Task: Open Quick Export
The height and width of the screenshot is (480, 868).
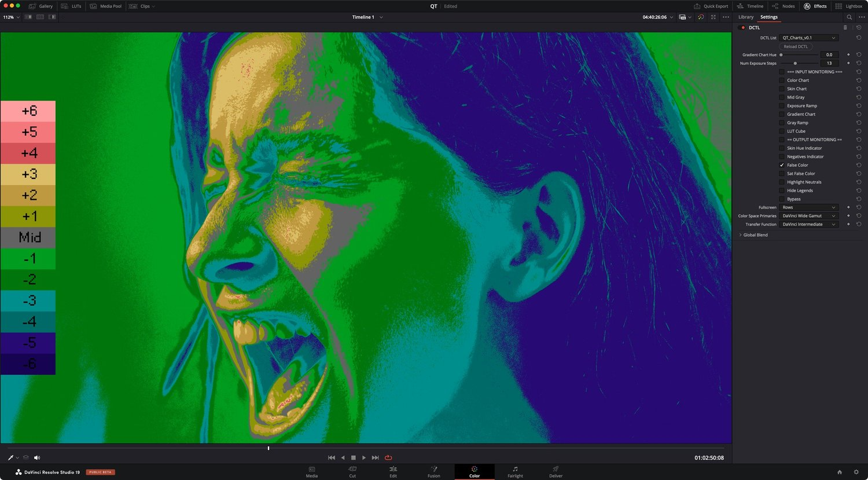Action: [x=711, y=6]
